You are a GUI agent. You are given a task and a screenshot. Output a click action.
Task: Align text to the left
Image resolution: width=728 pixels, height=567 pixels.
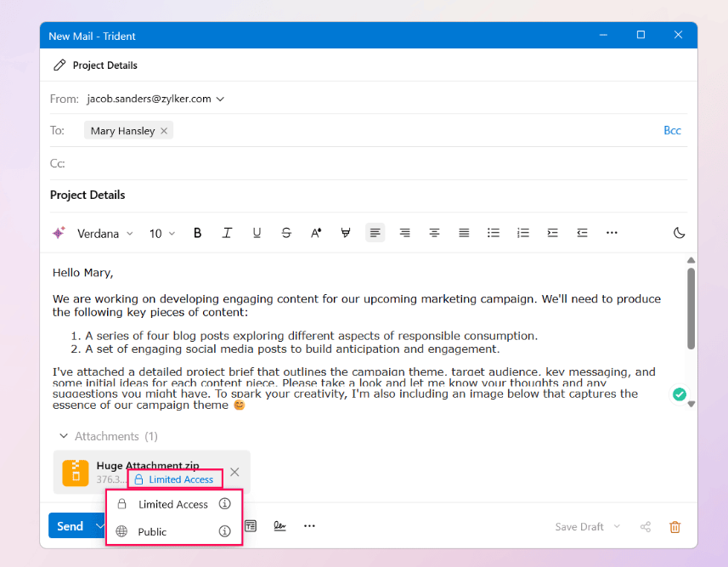tap(375, 233)
